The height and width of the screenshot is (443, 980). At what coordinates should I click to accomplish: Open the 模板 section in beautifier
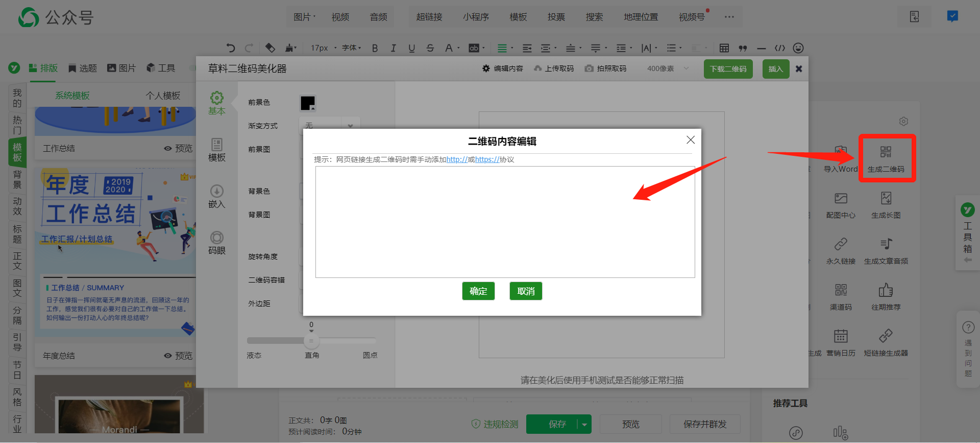tap(217, 150)
